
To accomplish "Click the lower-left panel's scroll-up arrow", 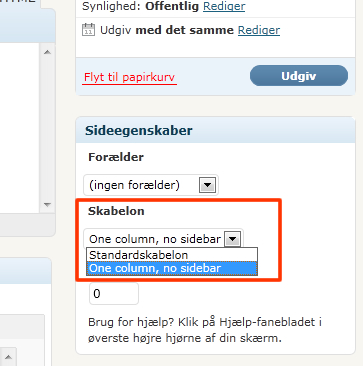I will [x=9, y=357].
